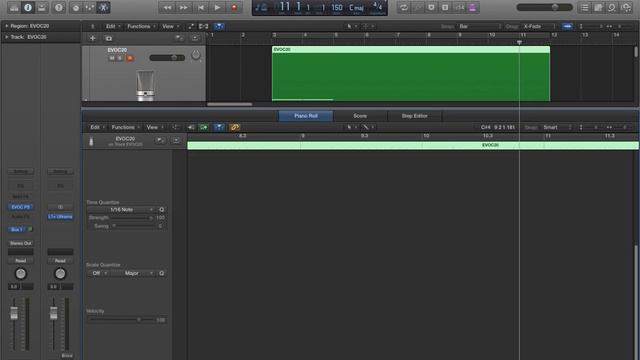Click the Add Track plus button
The image size is (640, 360).
point(93,38)
